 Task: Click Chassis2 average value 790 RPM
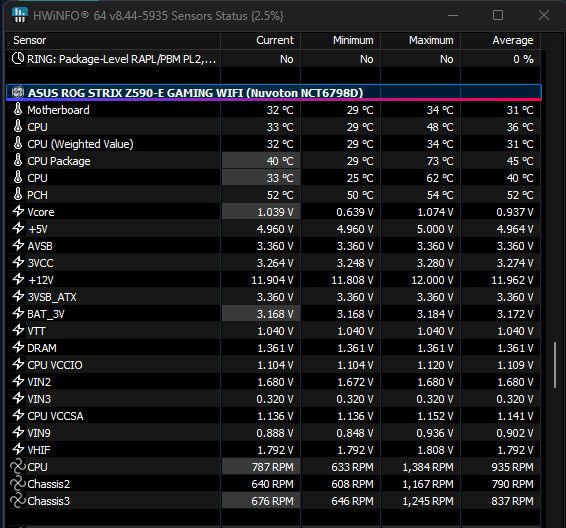click(513, 484)
